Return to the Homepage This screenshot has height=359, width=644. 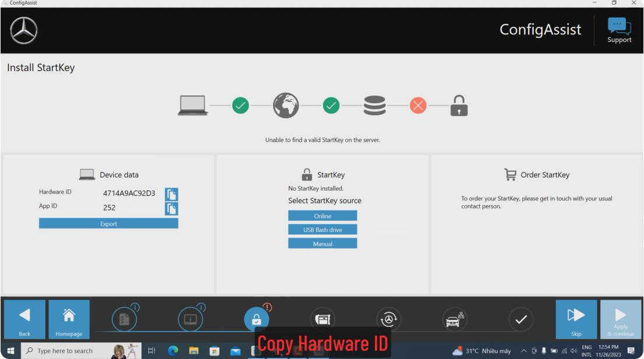(69, 319)
